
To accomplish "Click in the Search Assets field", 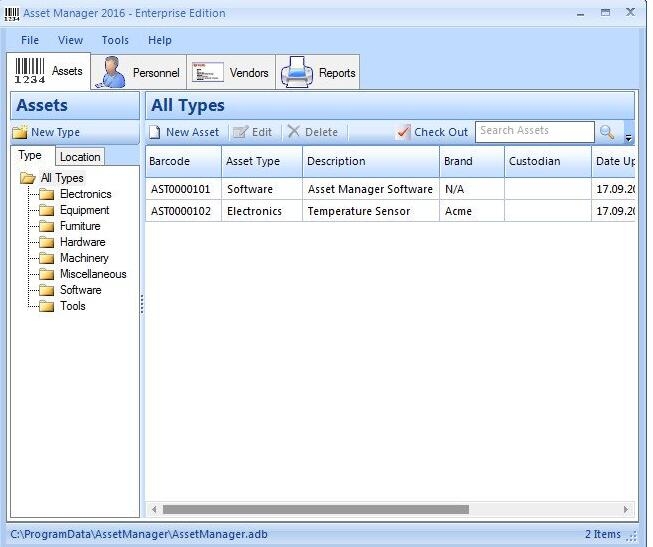I will pyautogui.click(x=534, y=131).
